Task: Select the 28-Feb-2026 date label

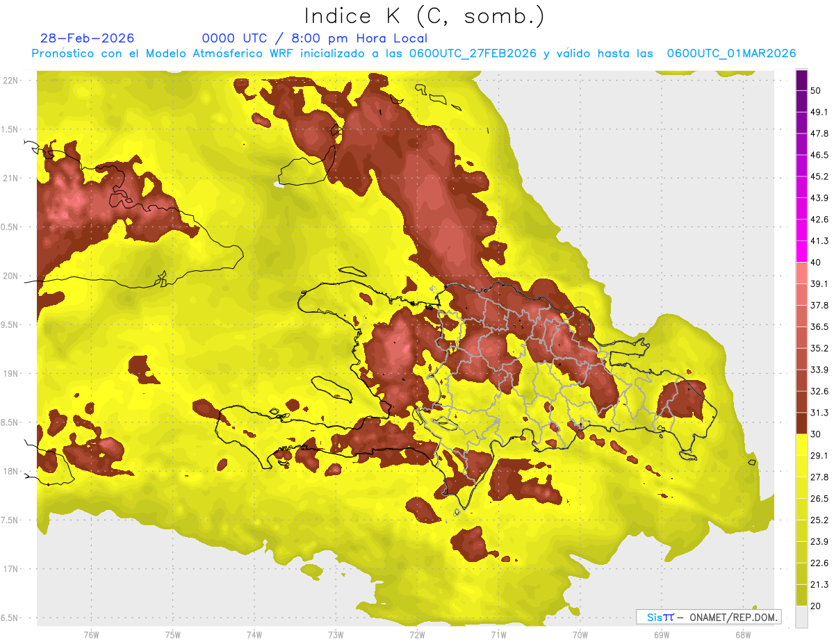Action: tap(88, 38)
